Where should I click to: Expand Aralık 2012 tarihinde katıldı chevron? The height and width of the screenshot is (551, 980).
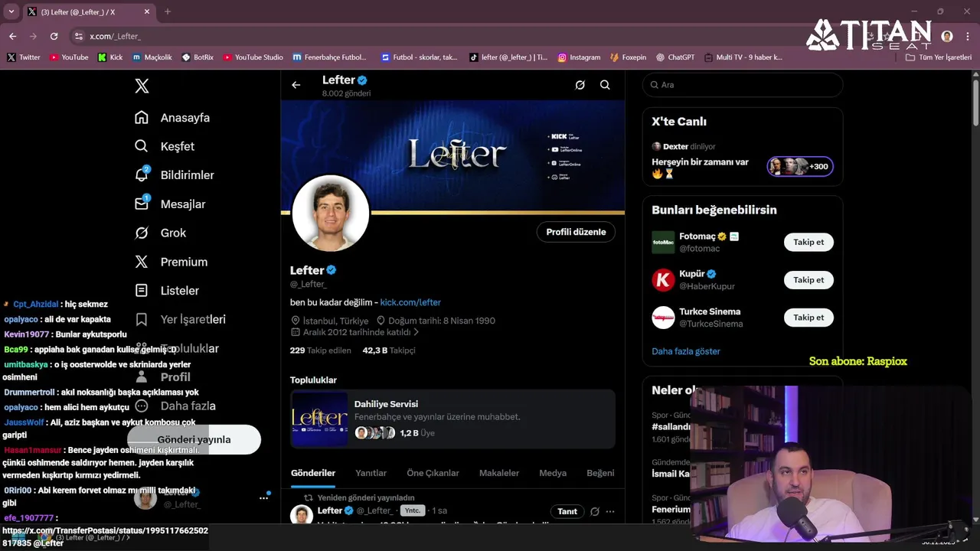coord(416,332)
